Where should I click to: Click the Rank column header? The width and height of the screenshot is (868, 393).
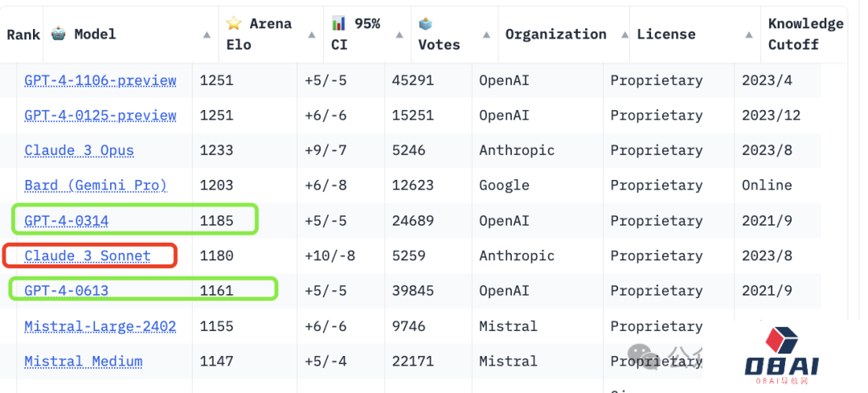(x=23, y=35)
